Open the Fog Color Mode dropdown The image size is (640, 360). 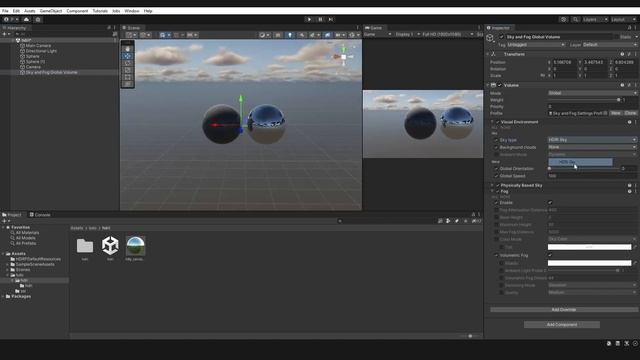[592, 239]
